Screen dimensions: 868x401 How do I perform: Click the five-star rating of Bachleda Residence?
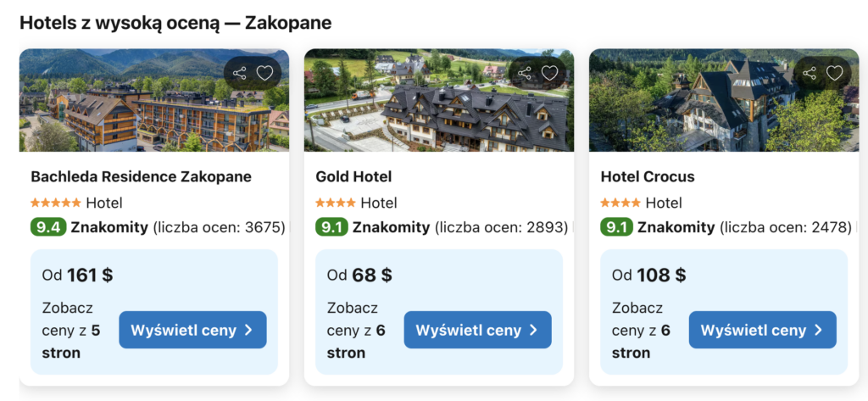pos(56,203)
